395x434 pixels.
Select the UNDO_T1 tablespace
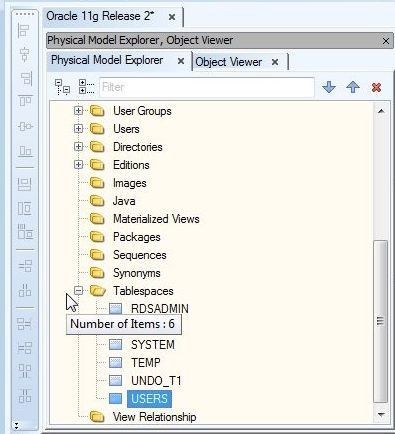pyautogui.click(x=156, y=381)
